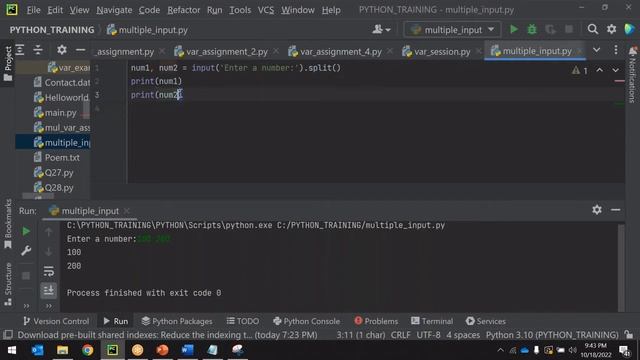
Task: Open the multiple_input run configuration dropdown
Action: coord(452,29)
